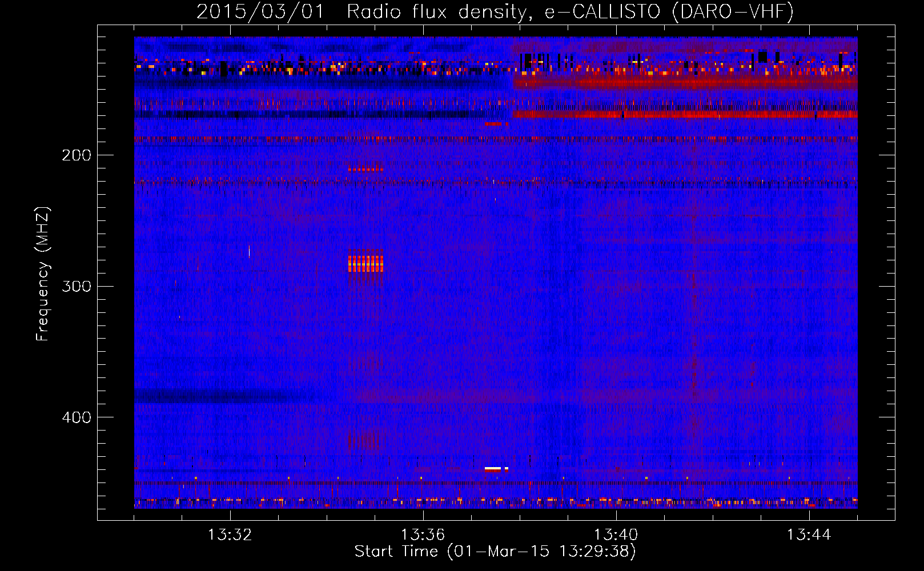This screenshot has height=571, width=924.
Task: Click the "13:44" time tick label
Action: [809, 535]
